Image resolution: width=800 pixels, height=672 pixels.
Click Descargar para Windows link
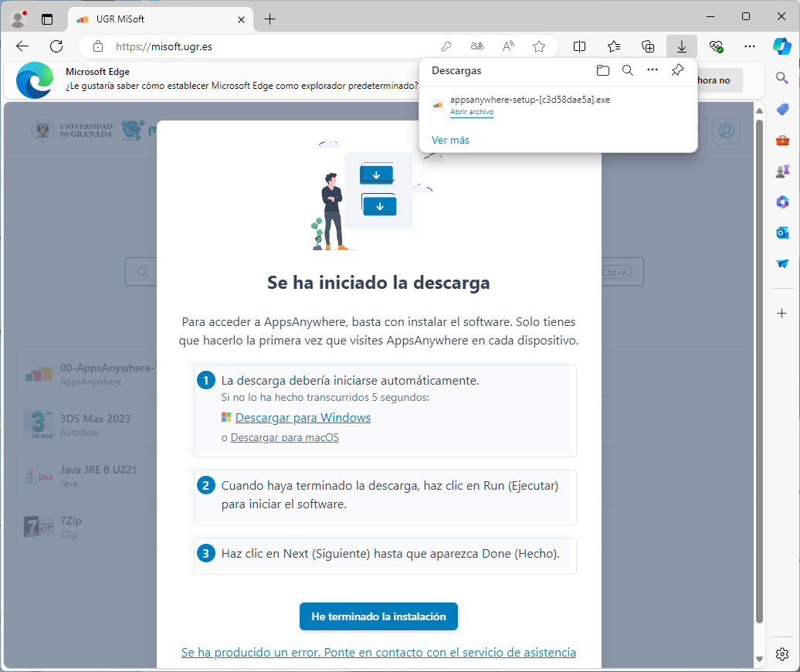[x=303, y=417]
